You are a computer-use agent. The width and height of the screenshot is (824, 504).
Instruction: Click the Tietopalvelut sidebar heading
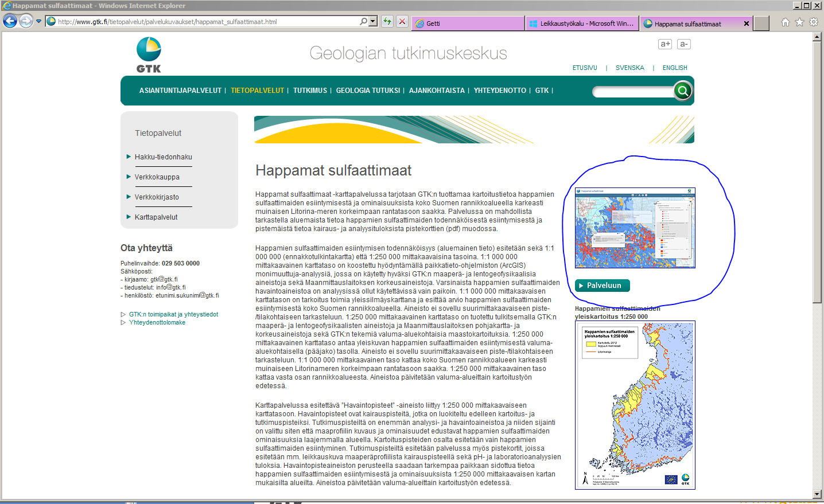coord(158,133)
